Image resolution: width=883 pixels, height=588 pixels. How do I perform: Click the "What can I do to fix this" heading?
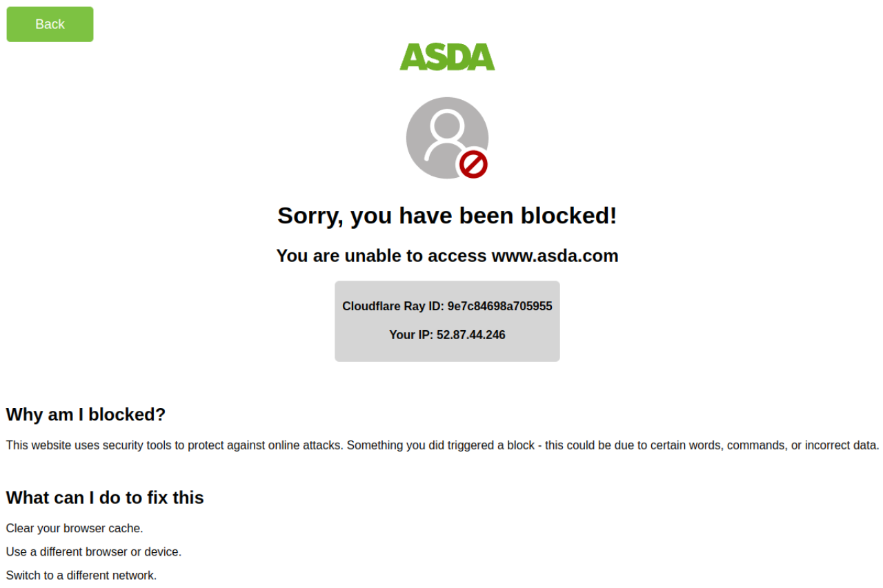pyautogui.click(x=105, y=498)
